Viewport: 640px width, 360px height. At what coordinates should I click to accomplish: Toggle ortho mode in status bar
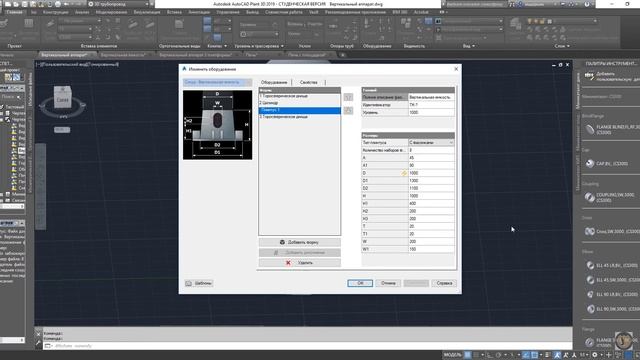[489, 355]
